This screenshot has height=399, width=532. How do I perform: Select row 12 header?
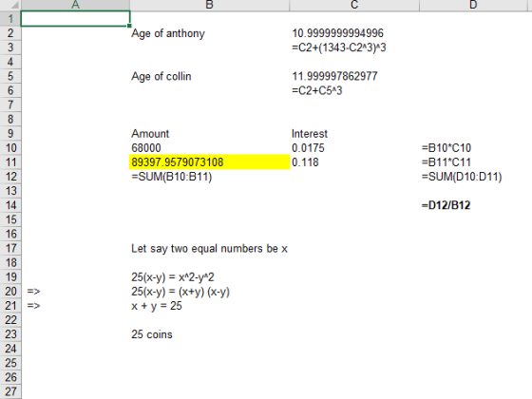[x=10, y=177]
